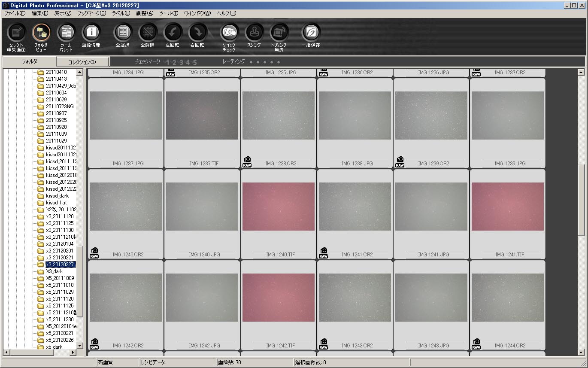Image resolution: width=588 pixels, height=368 pixels.
Task: Click the thumbnail area vertical scrollbar thumb
Action: 581,200
